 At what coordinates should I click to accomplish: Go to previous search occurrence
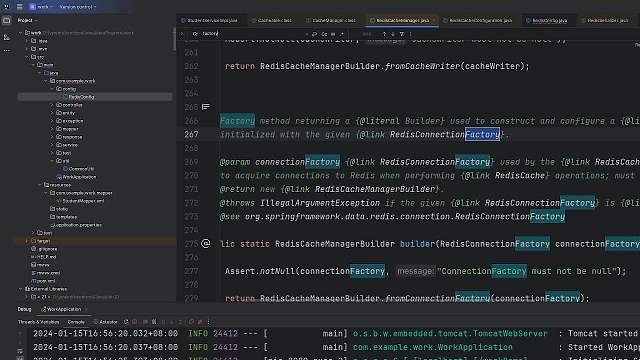(x=384, y=34)
